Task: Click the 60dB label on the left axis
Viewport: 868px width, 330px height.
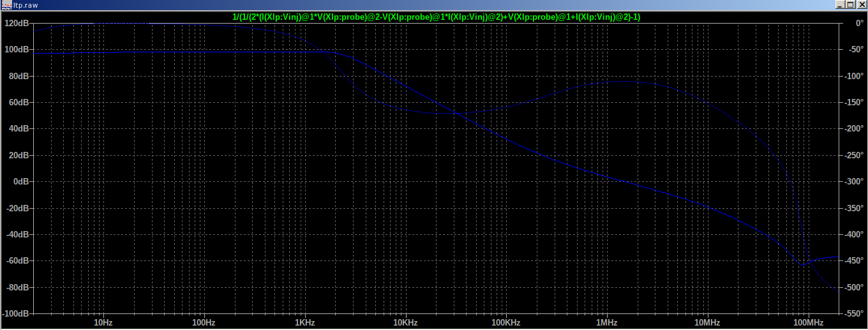Action: coord(19,102)
